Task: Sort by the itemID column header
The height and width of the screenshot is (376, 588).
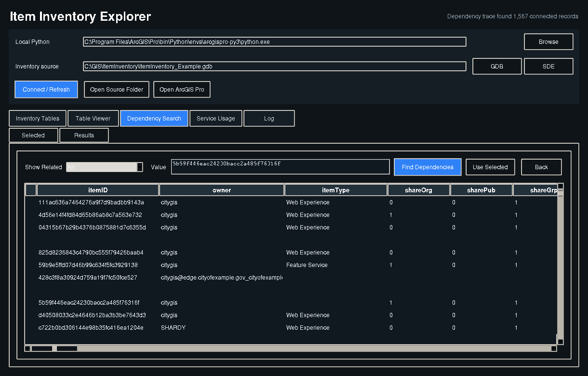Action: tap(98, 190)
